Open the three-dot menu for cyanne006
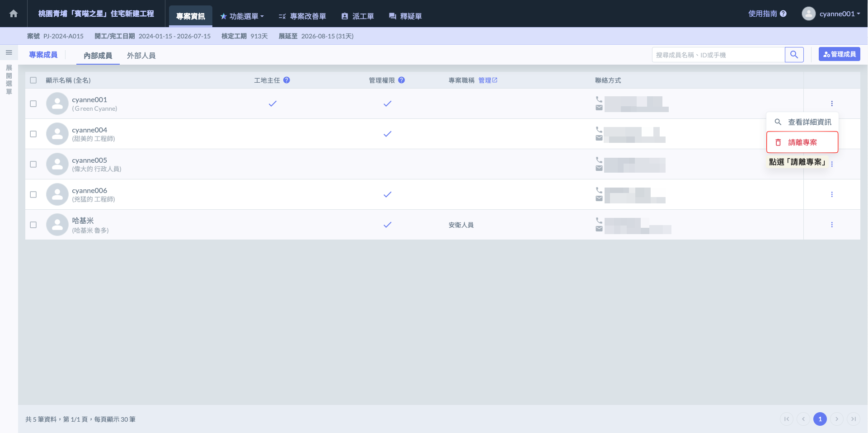This screenshot has width=868, height=433. (x=831, y=194)
